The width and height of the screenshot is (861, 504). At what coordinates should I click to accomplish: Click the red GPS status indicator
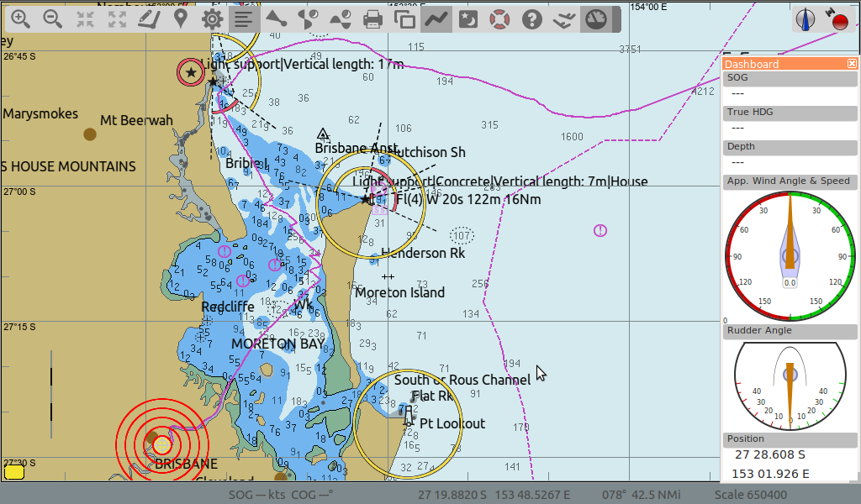838,20
